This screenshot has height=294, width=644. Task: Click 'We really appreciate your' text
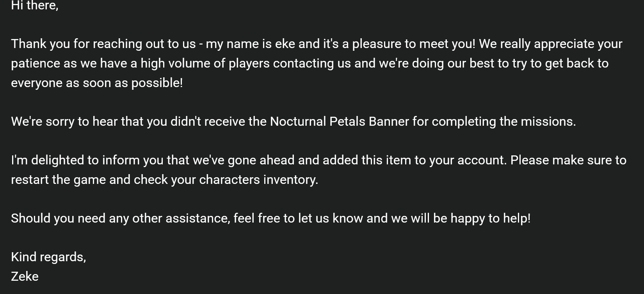coord(551,44)
